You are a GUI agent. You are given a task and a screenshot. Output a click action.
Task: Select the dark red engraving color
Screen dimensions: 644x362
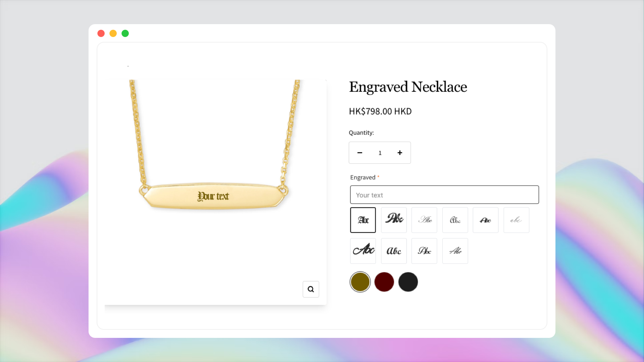pyautogui.click(x=384, y=282)
